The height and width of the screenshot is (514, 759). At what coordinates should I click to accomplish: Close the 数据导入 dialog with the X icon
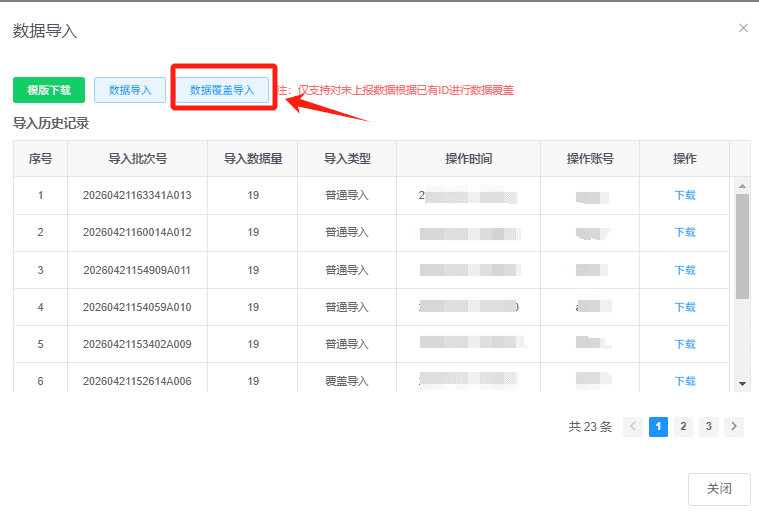click(x=743, y=28)
